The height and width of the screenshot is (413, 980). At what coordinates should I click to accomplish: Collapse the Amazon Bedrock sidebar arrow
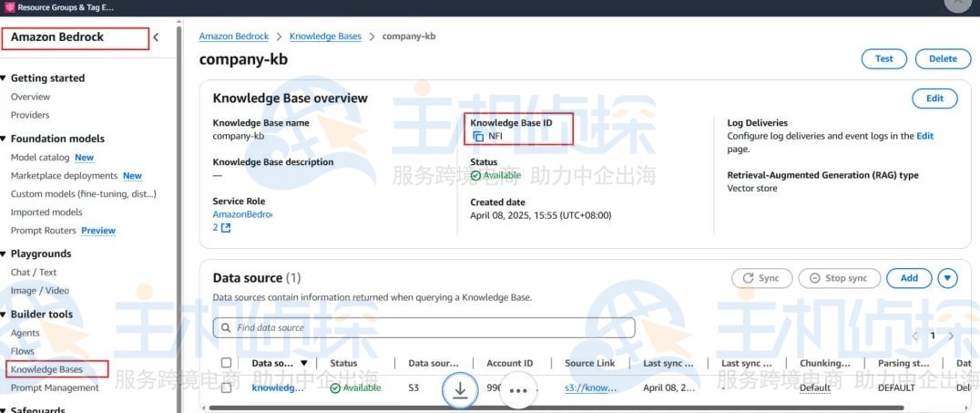coord(157,37)
